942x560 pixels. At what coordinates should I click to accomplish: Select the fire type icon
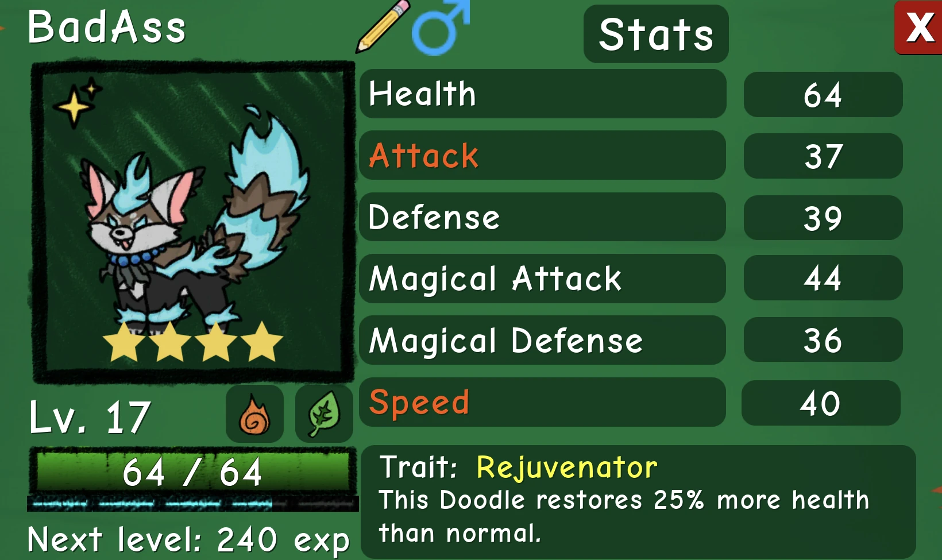tap(254, 414)
